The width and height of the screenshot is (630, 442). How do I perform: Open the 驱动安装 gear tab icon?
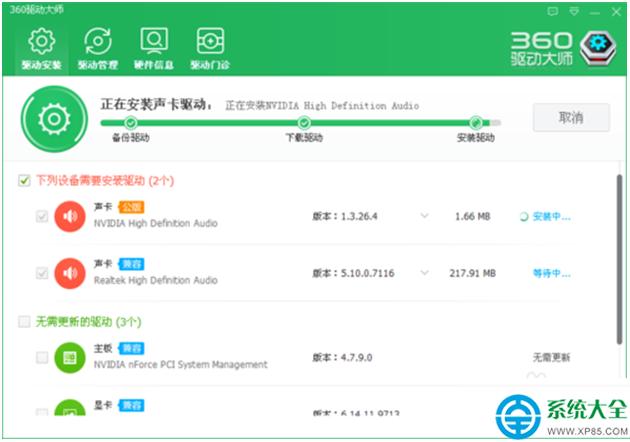41,43
